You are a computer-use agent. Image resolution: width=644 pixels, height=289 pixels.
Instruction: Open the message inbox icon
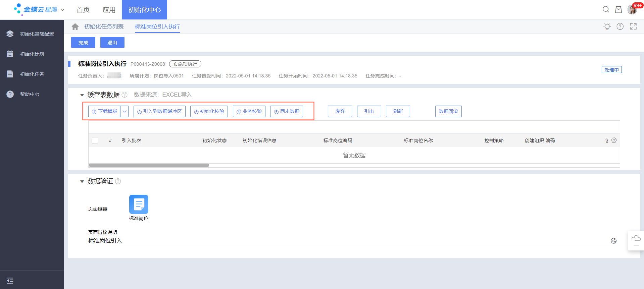coord(618,9)
